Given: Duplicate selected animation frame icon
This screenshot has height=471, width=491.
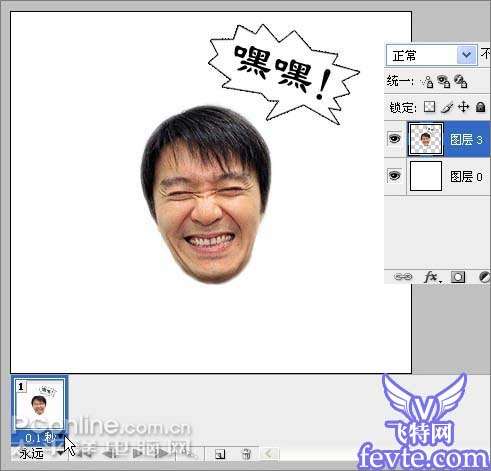Looking at the screenshot, I should [x=220, y=454].
